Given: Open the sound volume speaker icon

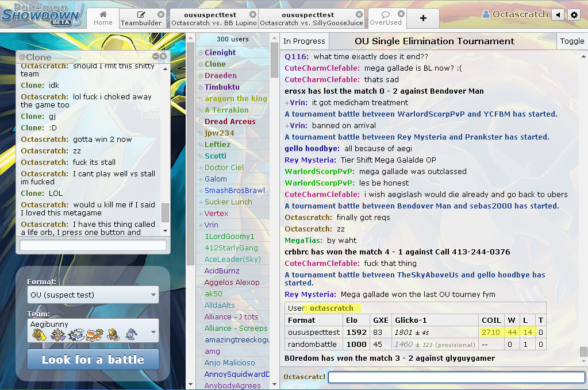Looking at the screenshot, I should 558,15.
